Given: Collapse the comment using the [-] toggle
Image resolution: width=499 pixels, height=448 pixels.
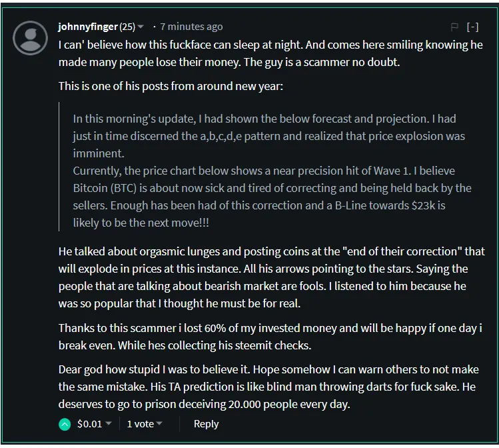Looking at the screenshot, I should click(x=472, y=27).
